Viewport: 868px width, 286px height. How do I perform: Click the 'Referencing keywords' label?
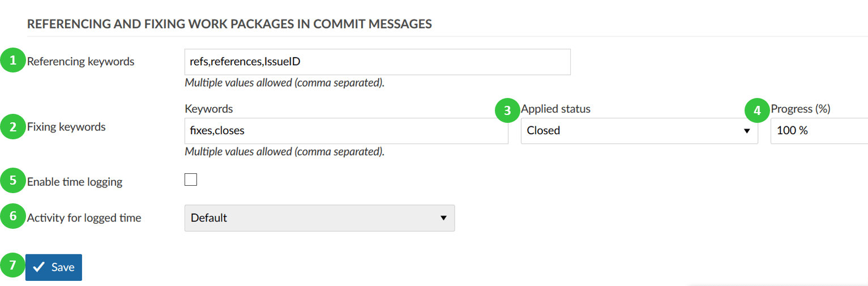tap(81, 62)
